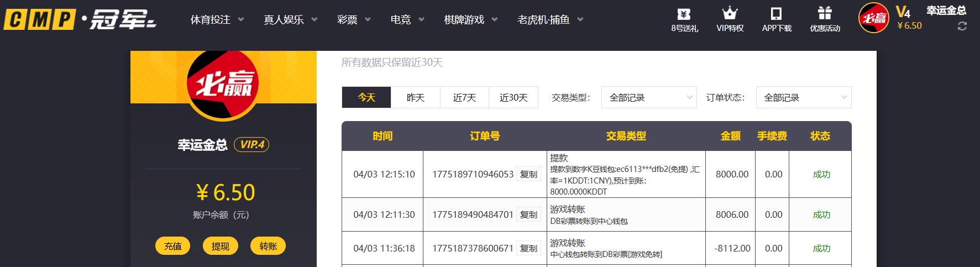Click the 提现 button
This screenshot has width=980, height=267.
point(221,246)
